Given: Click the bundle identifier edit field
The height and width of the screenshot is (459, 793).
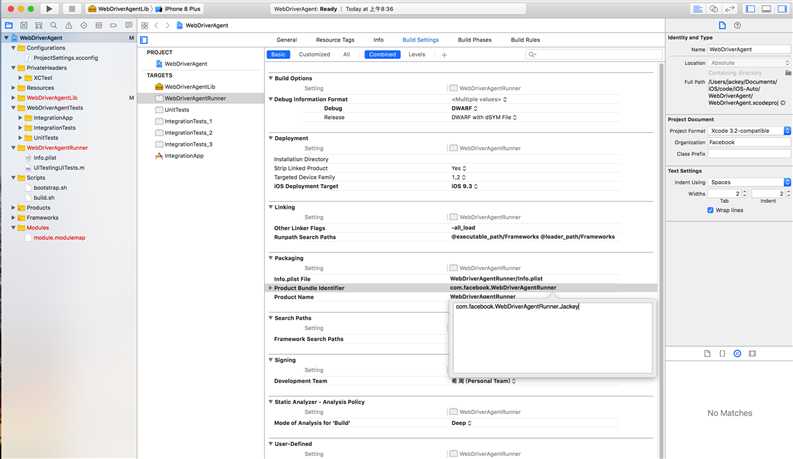Looking at the screenshot, I should pyautogui.click(x=552, y=337).
